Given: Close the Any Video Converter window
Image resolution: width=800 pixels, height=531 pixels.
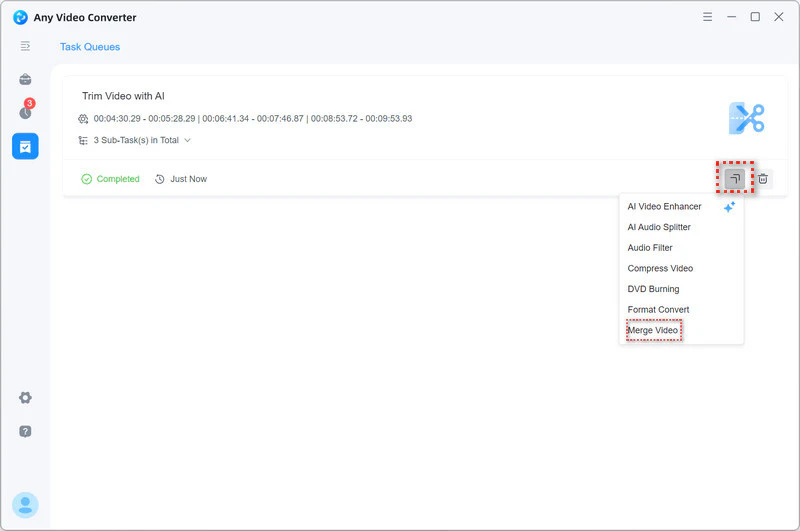Looking at the screenshot, I should [779, 17].
